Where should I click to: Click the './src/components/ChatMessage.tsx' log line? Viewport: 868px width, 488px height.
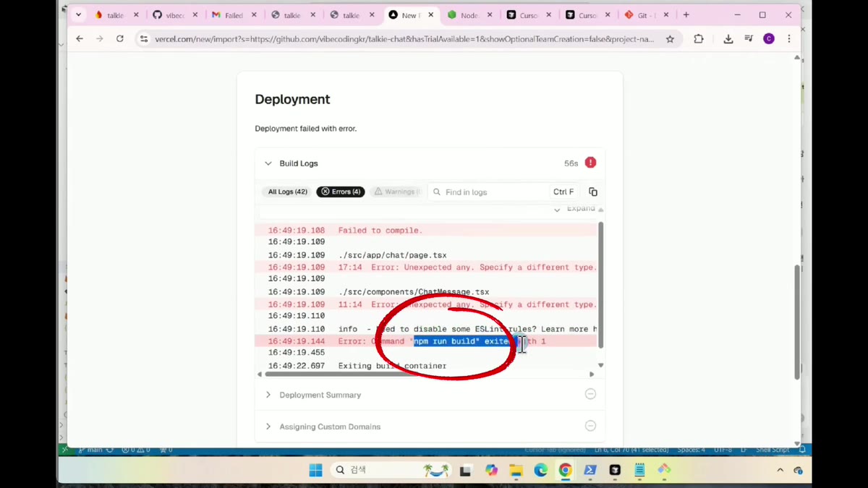tap(413, 292)
